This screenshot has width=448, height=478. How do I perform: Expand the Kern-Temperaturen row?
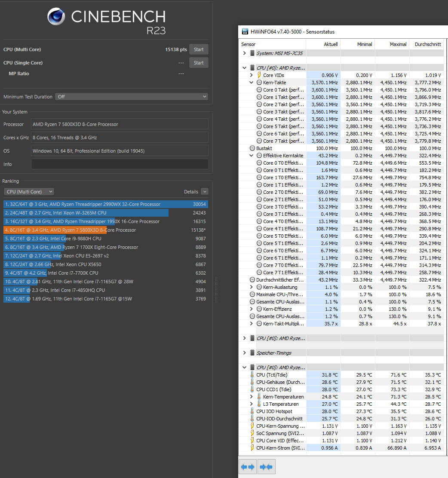251,397
